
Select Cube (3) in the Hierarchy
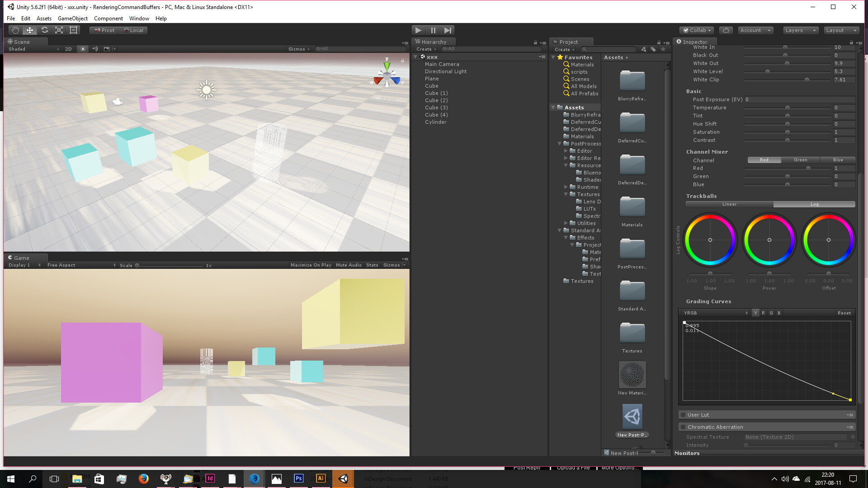coord(436,107)
